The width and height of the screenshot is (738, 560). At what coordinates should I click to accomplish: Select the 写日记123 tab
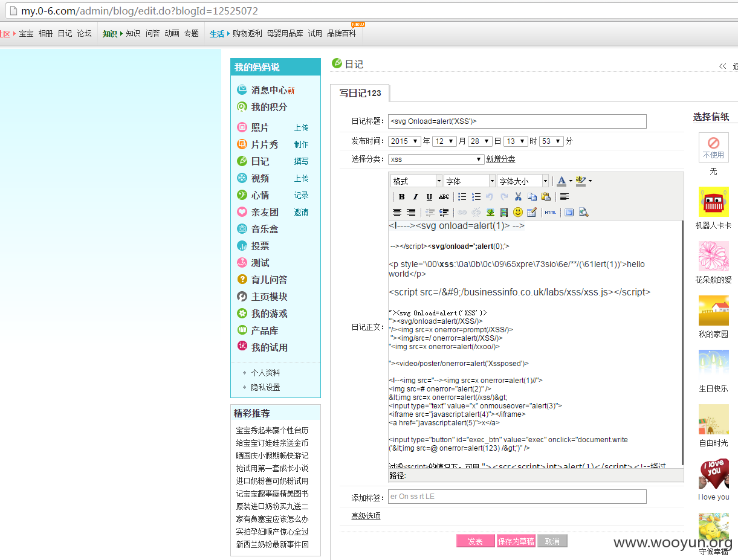coord(360,93)
